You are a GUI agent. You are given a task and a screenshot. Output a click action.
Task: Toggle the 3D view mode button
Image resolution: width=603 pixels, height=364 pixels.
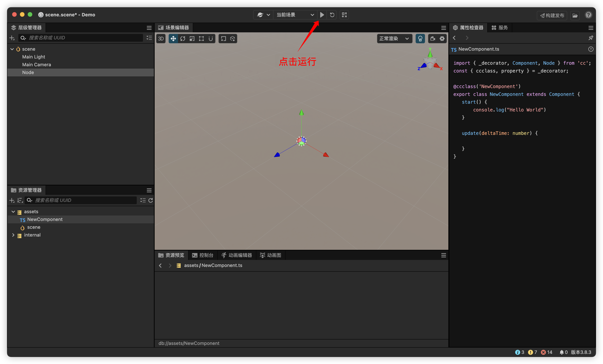(x=161, y=39)
